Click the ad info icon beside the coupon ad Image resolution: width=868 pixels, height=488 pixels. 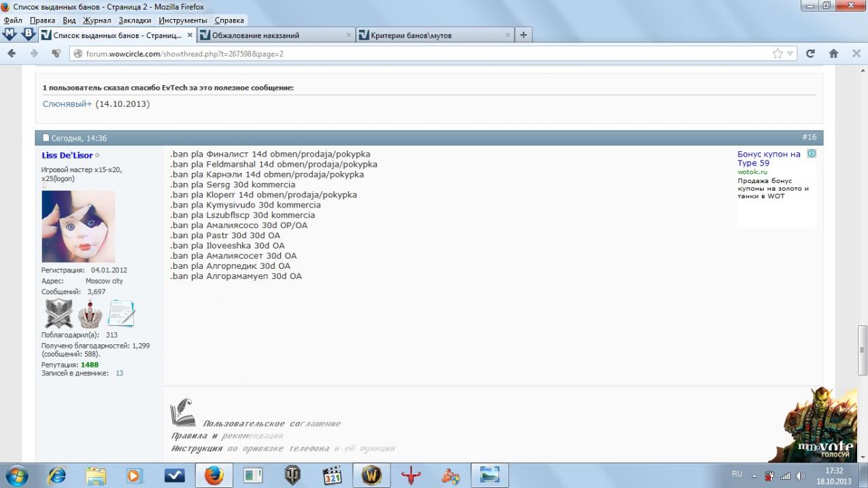point(811,154)
